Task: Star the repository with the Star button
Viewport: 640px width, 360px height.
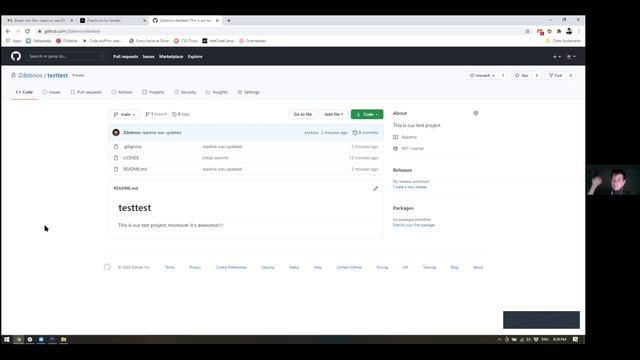Action: [x=522, y=76]
